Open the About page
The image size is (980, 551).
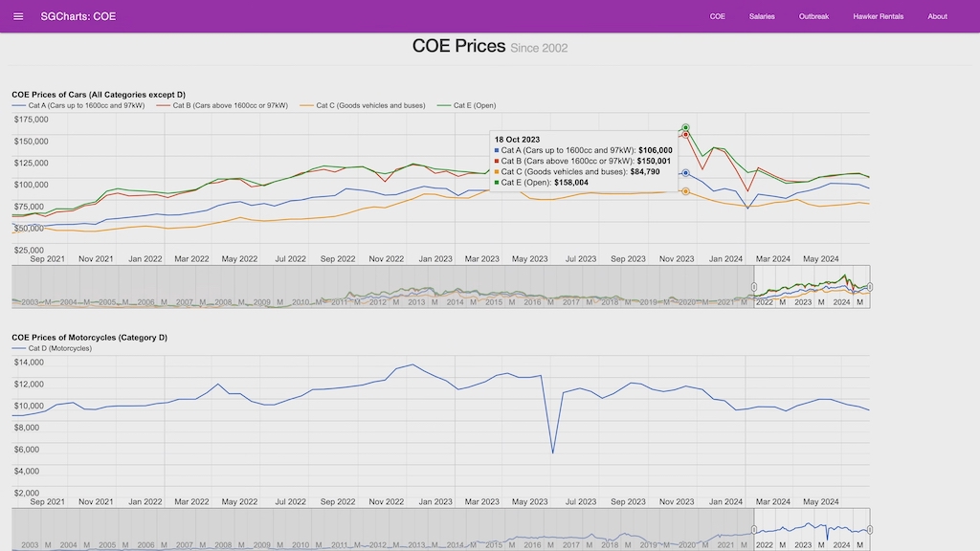pos(937,16)
